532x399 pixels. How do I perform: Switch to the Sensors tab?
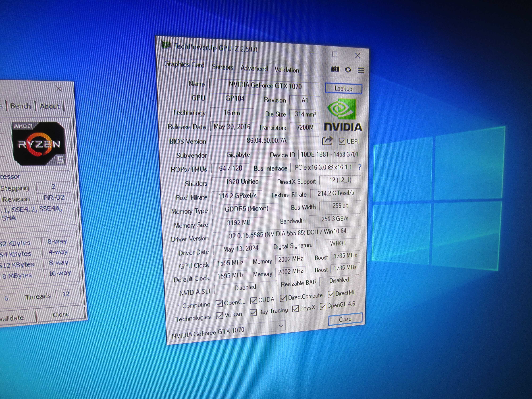click(223, 67)
